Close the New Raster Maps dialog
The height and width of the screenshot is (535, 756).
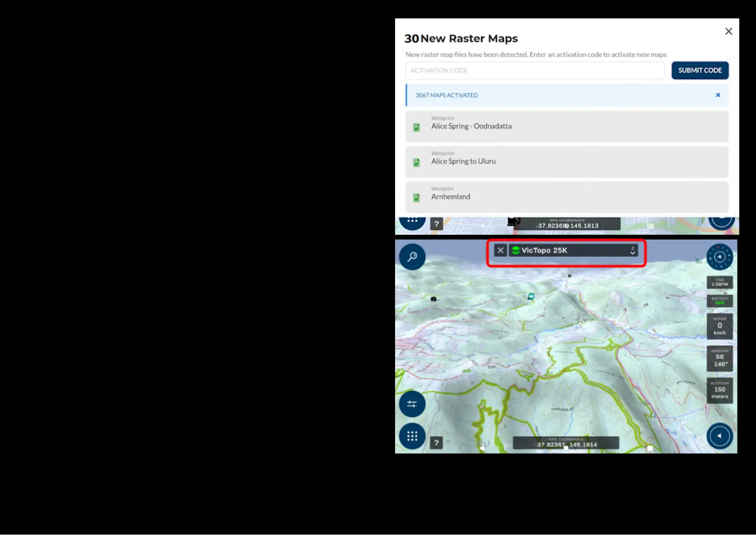tap(729, 31)
